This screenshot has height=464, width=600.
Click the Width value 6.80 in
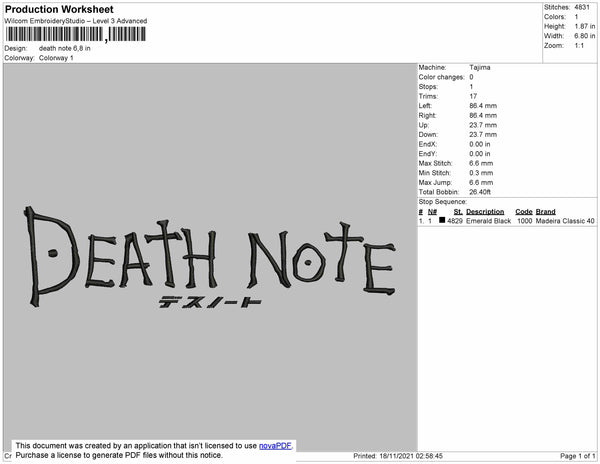[584, 36]
